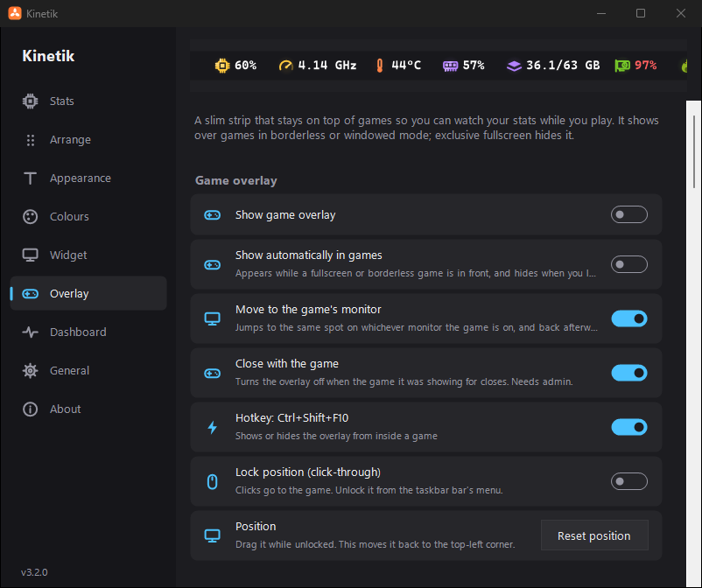The width and height of the screenshot is (702, 588).
Task: Toggle the Ctrl+Shift+F10 hotkey switch
Action: click(629, 427)
